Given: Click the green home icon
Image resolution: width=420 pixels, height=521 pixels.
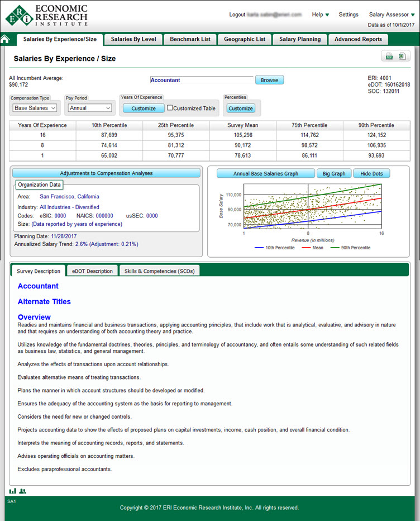Looking at the screenshot, I should [6, 39].
